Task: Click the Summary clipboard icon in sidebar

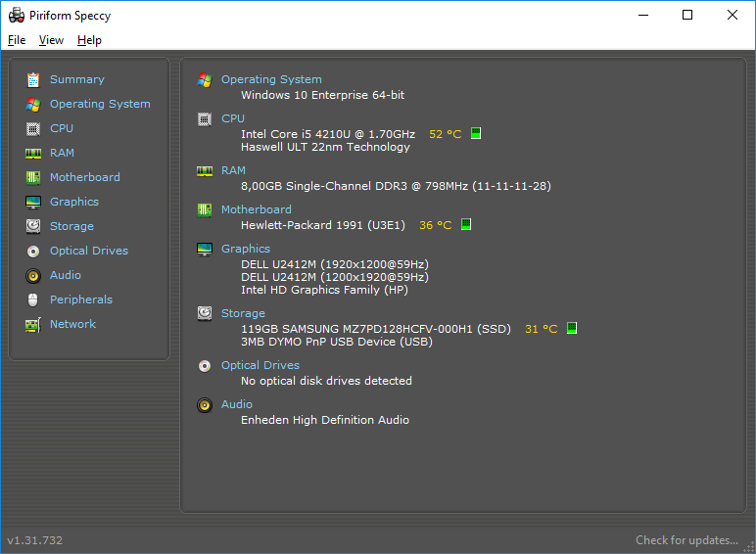Action: (32, 80)
